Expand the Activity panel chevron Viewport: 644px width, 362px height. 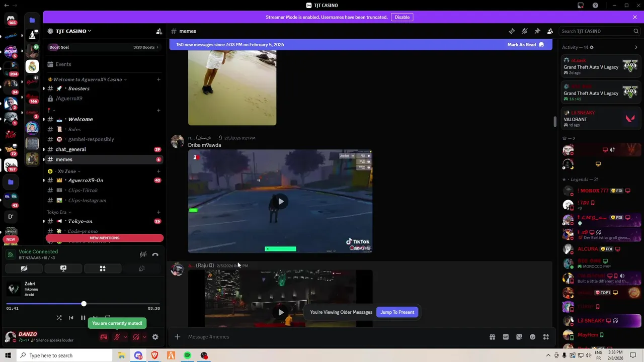(636, 47)
